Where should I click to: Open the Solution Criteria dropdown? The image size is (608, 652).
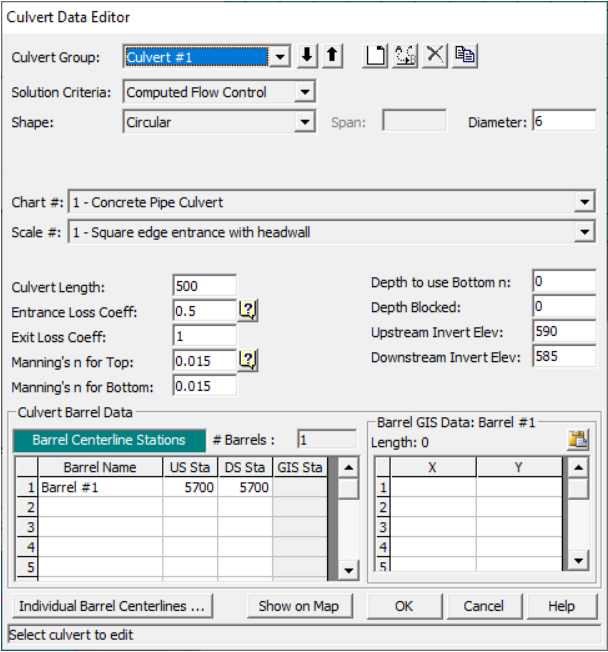coord(306,92)
